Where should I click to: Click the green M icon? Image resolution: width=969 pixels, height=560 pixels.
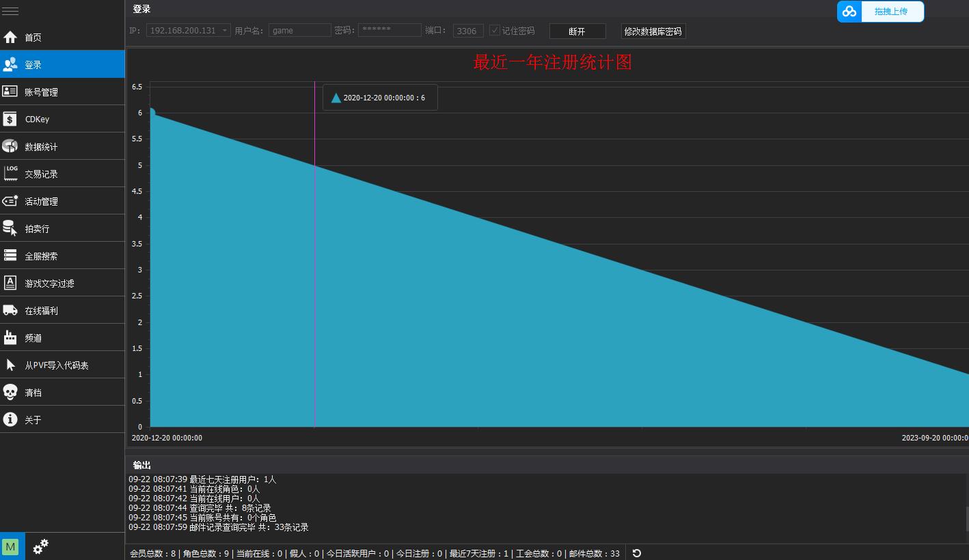click(x=10, y=546)
